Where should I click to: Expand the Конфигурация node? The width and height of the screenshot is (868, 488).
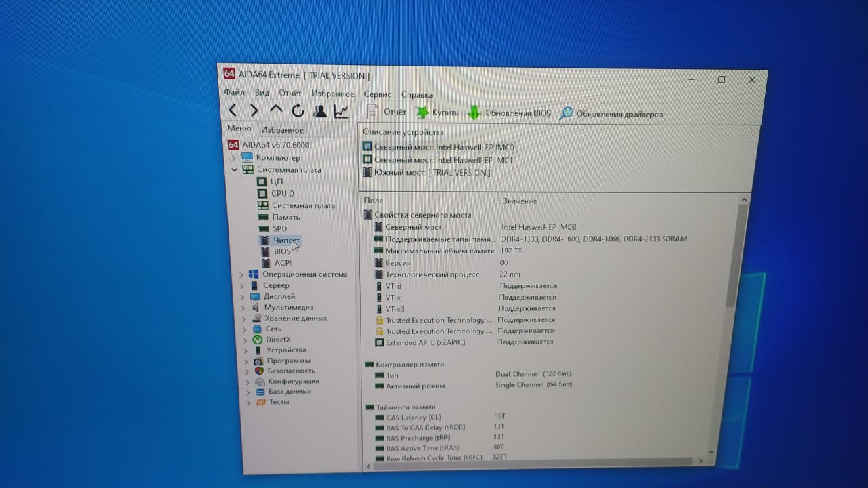[248, 382]
